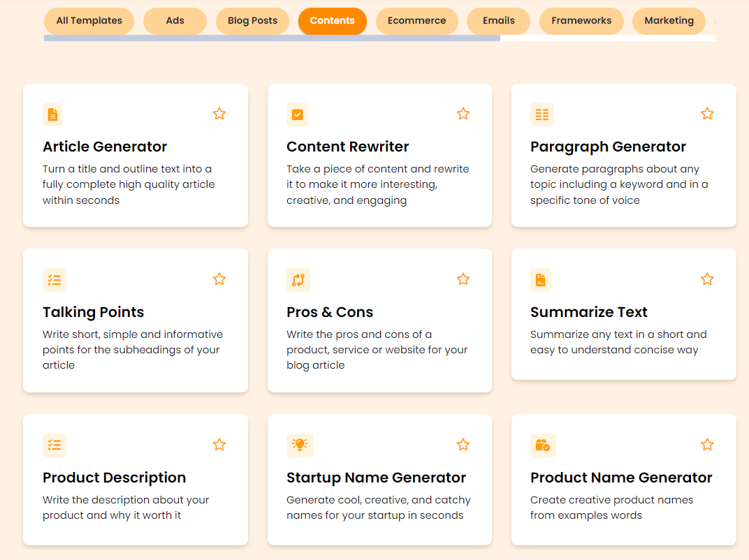Mark Pros & Cons as favorite
This screenshot has height=560, width=749.
463,279
